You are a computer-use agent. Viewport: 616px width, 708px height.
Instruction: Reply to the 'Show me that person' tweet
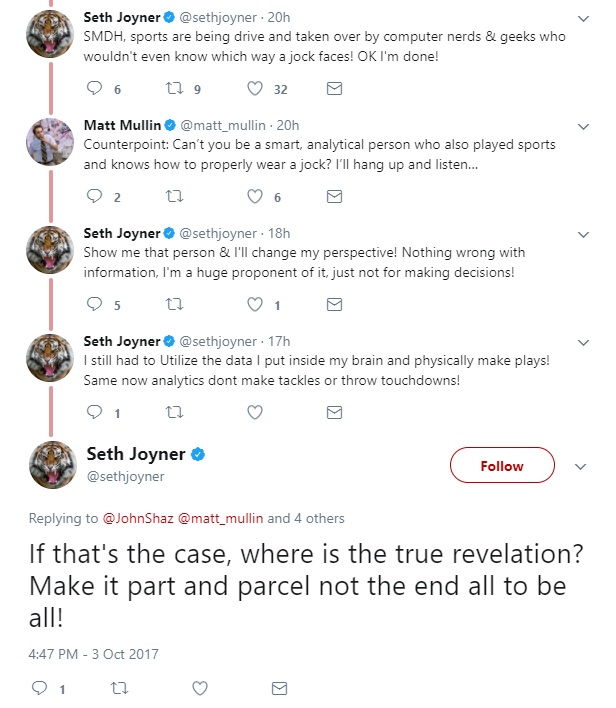(x=96, y=304)
